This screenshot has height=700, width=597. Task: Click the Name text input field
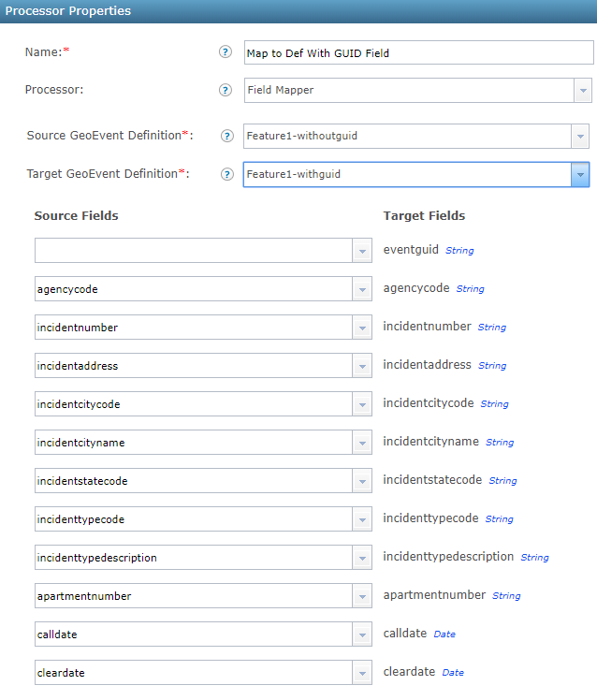417,53
